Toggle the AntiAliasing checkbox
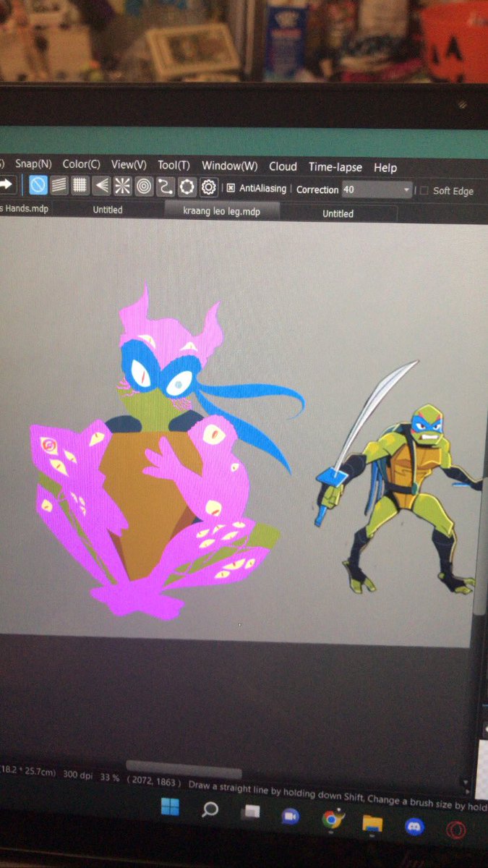This screenshot has width=488, height=868. tap(231, 188)
